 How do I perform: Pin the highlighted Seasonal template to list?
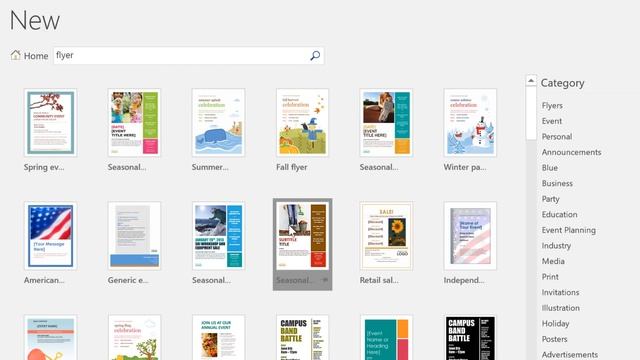pyautogui.click(x=325, y=280)
